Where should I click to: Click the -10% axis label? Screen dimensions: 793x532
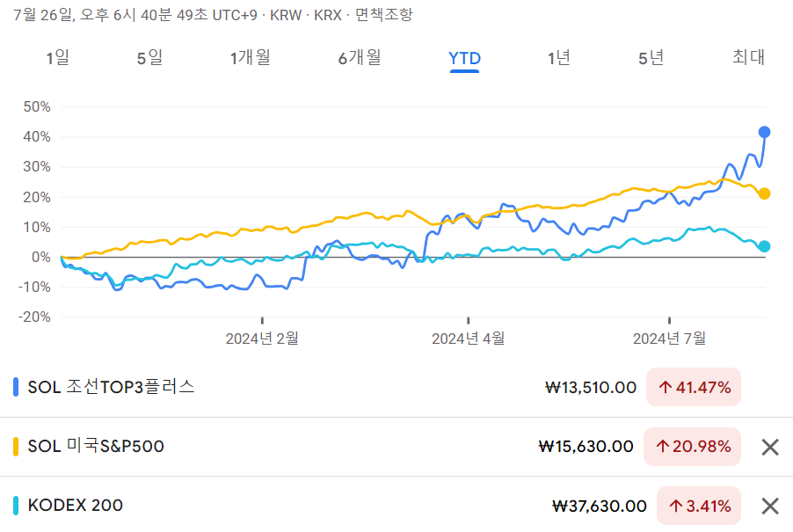coord(34,287)
